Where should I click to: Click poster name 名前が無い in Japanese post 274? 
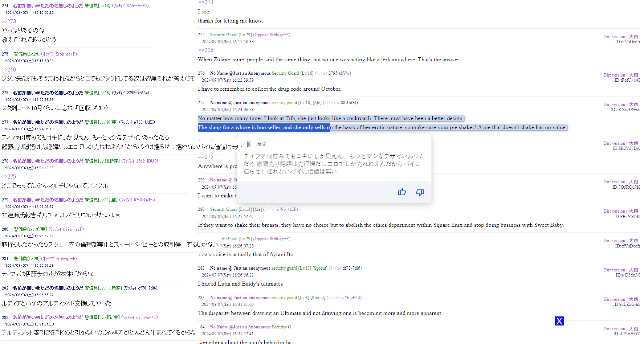pyautogui.click(x=48, y=6)
